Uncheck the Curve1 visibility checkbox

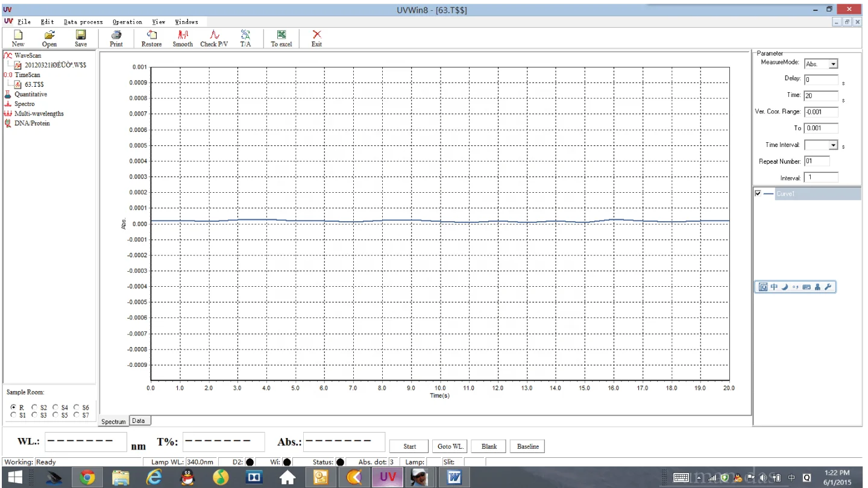click(x=758, y=193)
